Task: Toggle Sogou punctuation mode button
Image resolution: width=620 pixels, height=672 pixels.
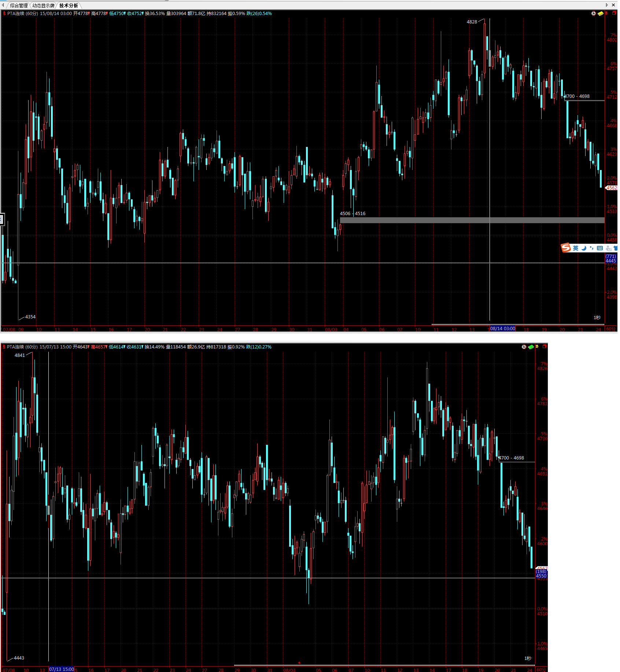Action: click(591, 248)
